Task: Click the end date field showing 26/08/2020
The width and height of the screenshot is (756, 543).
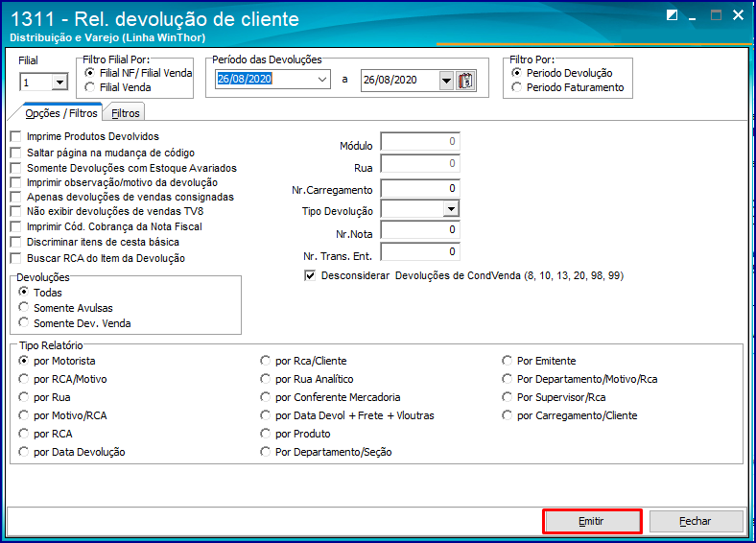Action: point(400,81)
